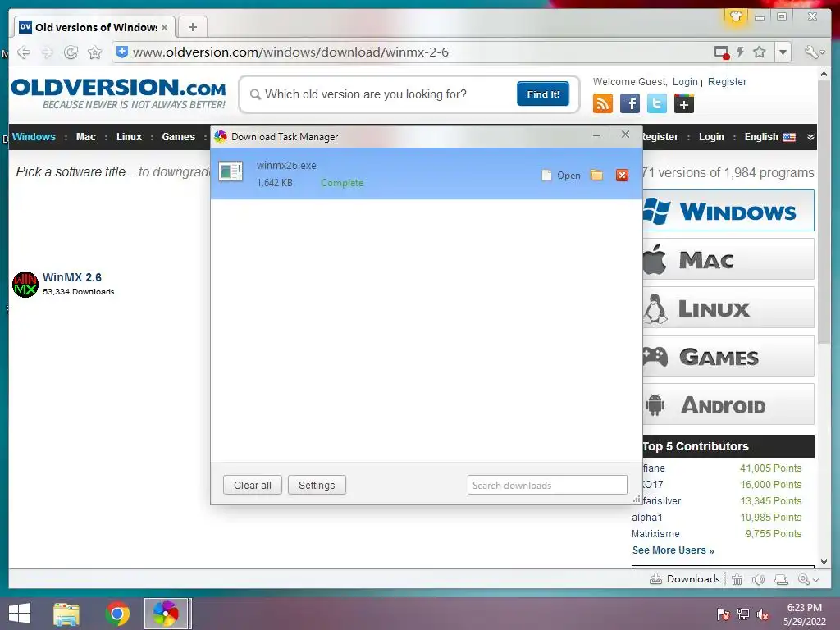Remove winmx26.exe with the red X icon
The image size is (840, 630).
click(x=622, y=176)
